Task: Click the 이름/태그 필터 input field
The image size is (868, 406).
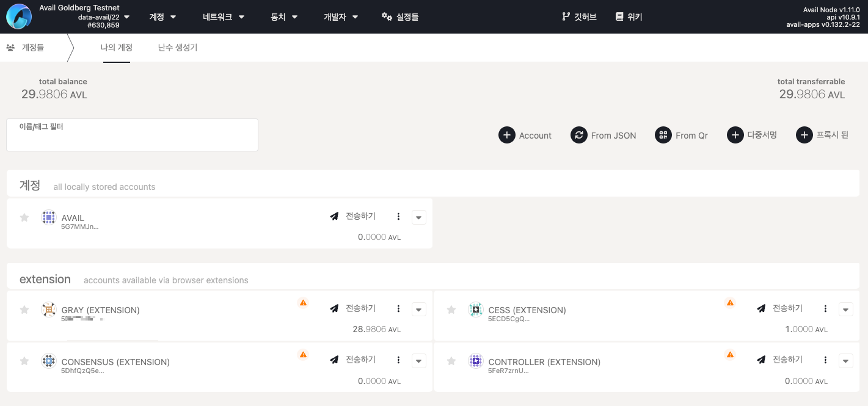Action: pyautogui.click(x=132, y=135)
